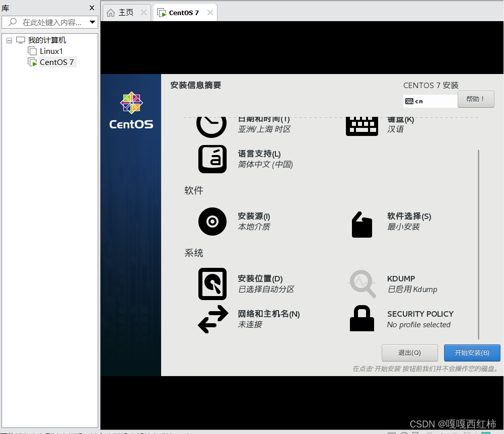The image size is (504, 434).
Task: Click the 安装信息摘要 heading
Action: [x=196, y=85]
